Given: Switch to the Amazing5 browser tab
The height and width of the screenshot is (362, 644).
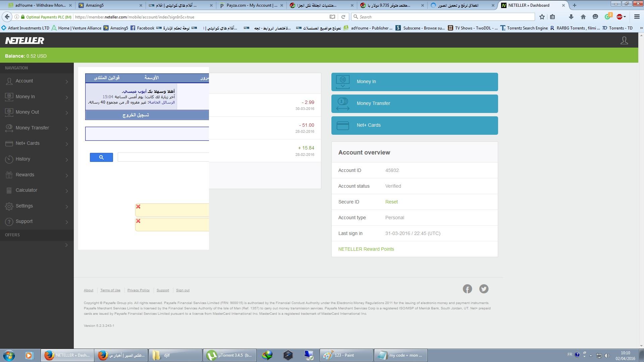Looking at the screenshot, I should (110, 5).
